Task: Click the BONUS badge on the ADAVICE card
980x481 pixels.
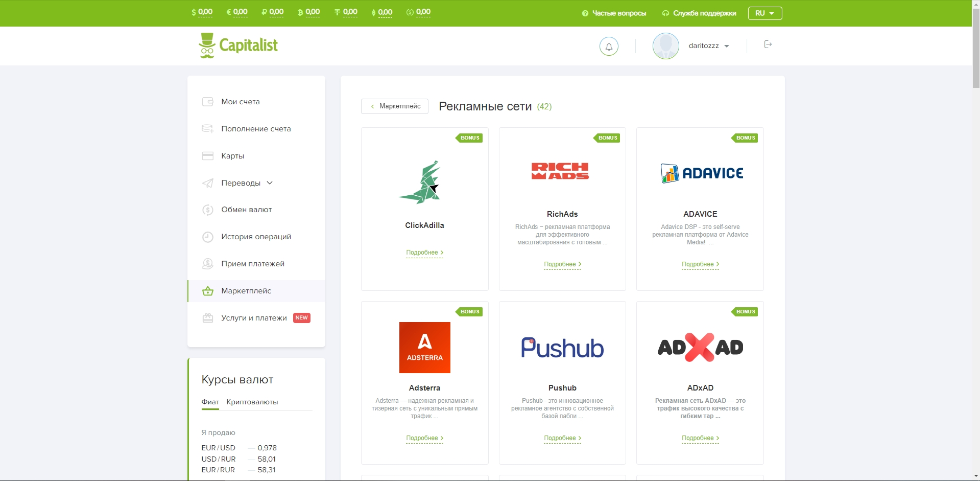Action: [745, 138]
